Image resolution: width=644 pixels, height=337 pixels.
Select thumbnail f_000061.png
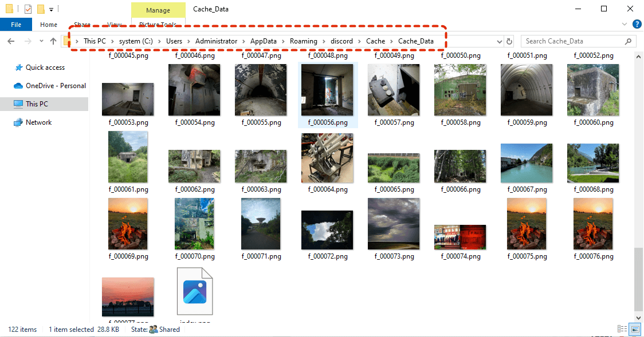coord(128,157)
